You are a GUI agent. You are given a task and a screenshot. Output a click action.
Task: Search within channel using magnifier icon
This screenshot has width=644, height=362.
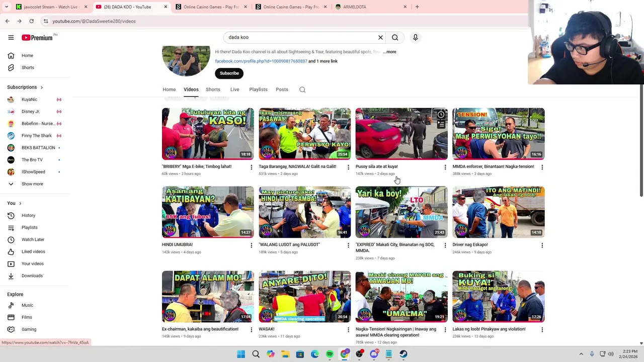pos(302,89)
